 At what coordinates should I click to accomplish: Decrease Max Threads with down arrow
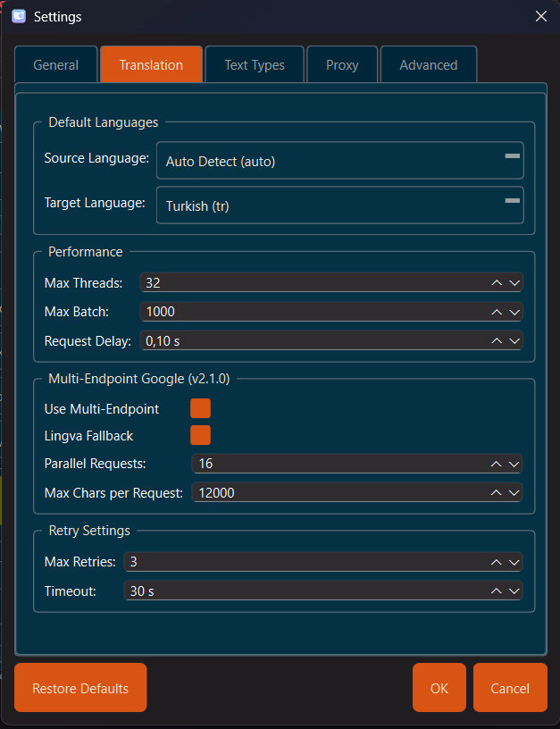pos(514,283)
